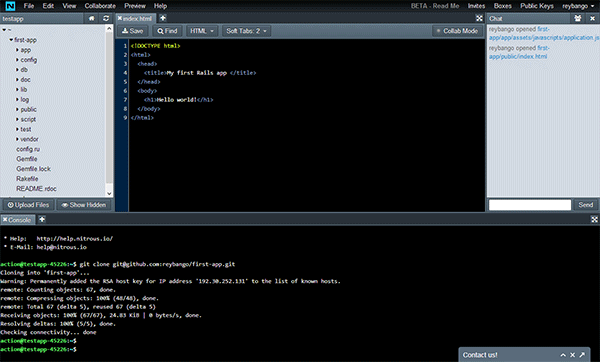Image resolution: width=600 pixels, height=362 pixels.
Task: Focus the chat message input
Action: pos(530,205)
